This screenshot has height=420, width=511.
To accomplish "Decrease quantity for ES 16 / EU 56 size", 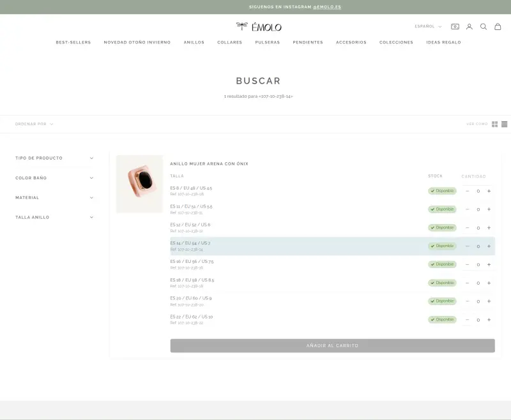I will (468, 265).
